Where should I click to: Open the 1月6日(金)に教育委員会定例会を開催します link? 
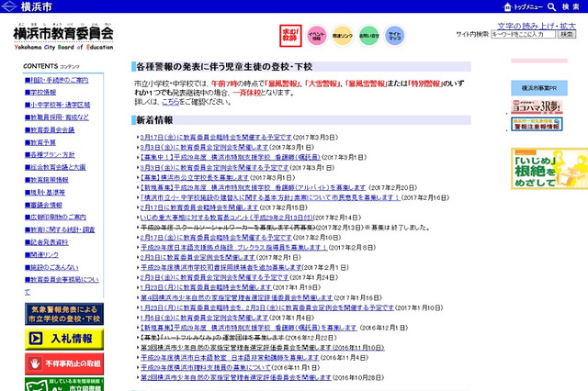204,318
